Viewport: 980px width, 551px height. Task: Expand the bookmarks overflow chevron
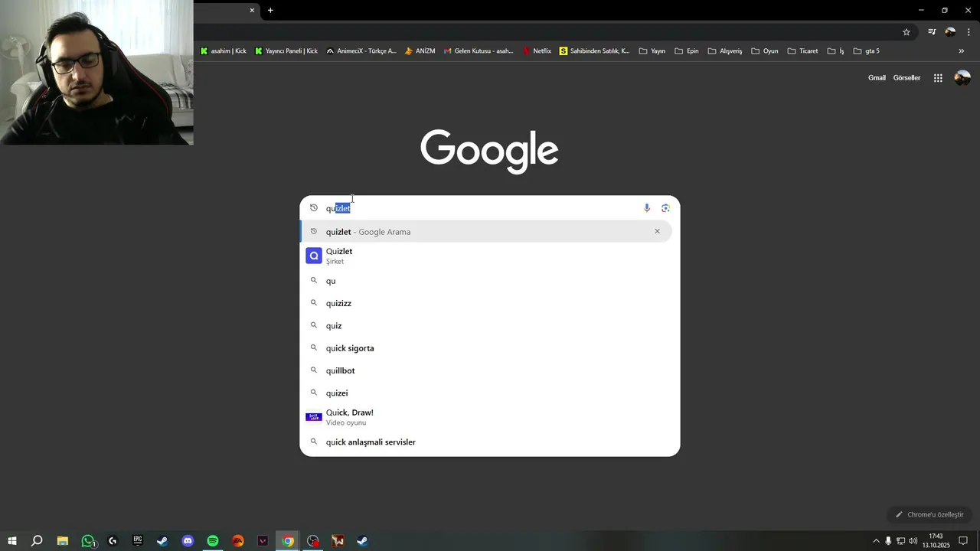point(962,51)
